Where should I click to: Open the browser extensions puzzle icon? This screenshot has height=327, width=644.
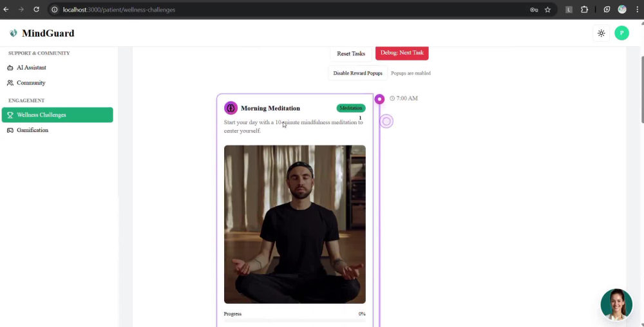pos(584,10)
